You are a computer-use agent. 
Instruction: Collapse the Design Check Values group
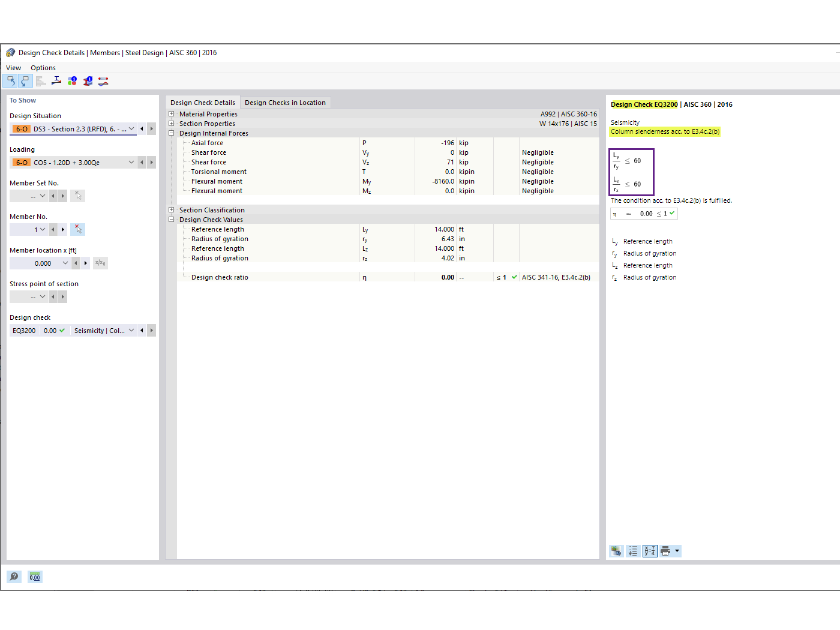[172, 220]
